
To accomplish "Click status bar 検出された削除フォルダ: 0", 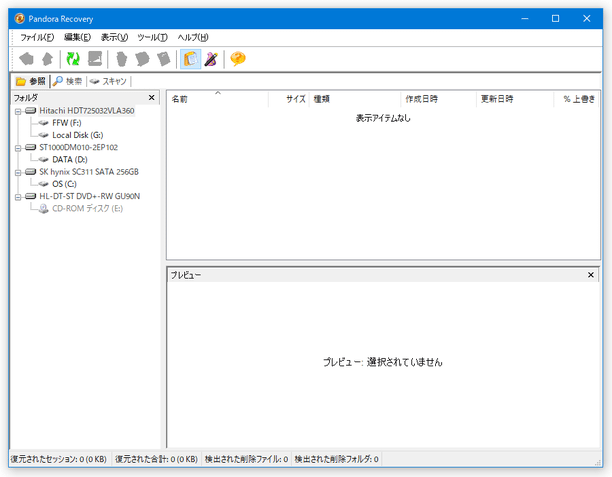I will tap(336, 459).
